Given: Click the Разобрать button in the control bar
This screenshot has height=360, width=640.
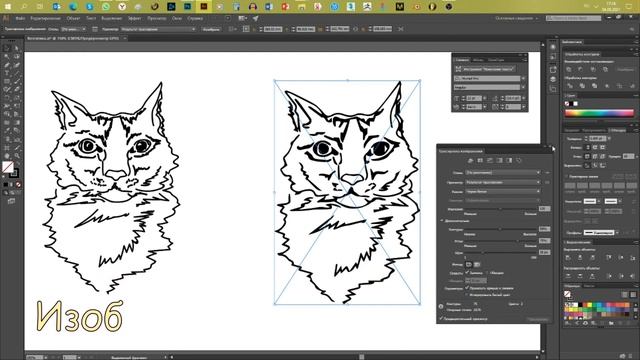Looking at the screenshot, I should [211, 29].
